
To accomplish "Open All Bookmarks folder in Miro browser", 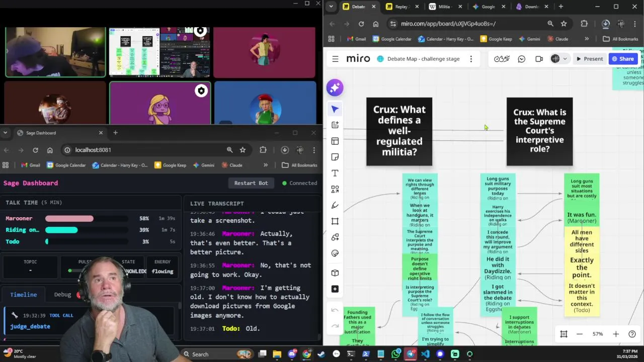I will (x=620, y=39).
